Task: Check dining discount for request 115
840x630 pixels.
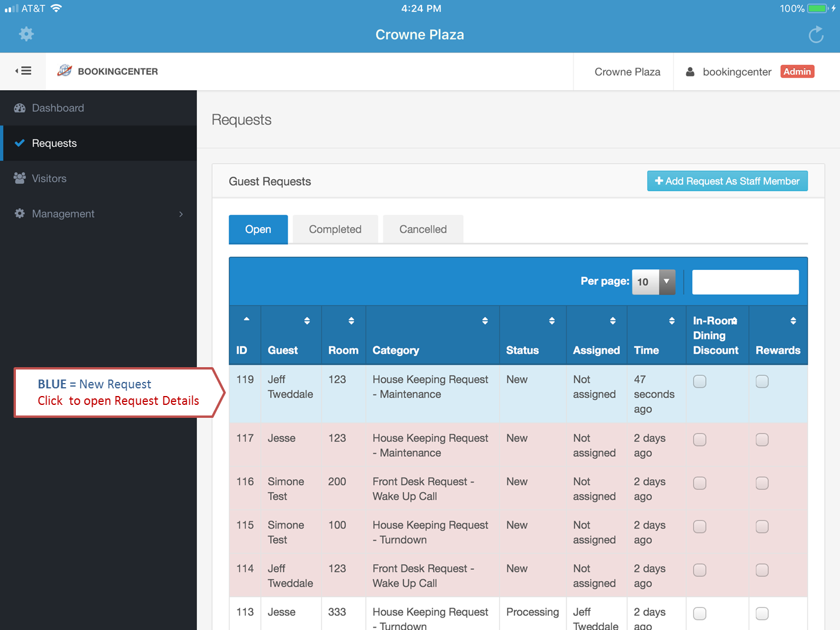Action: click(x=700, y=527)
